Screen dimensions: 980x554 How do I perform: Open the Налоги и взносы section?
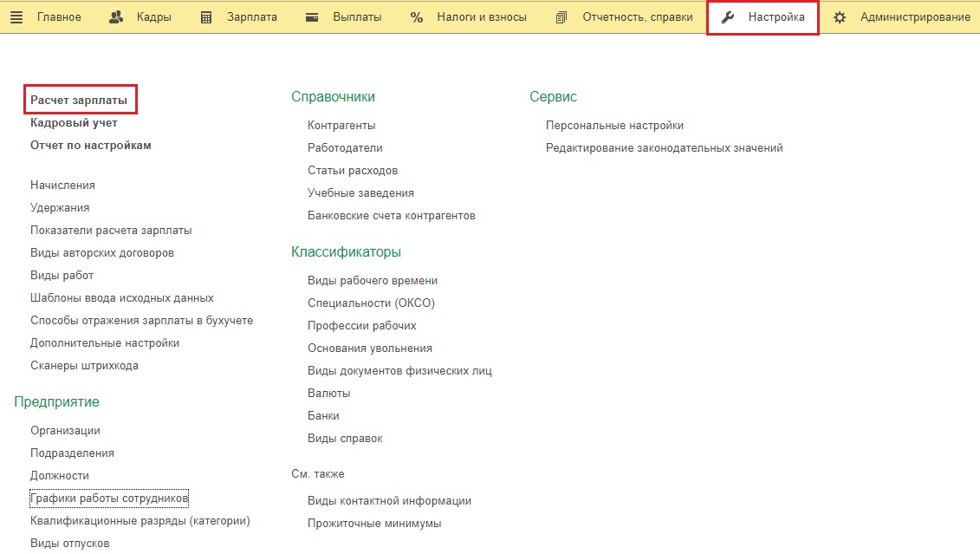482,16
